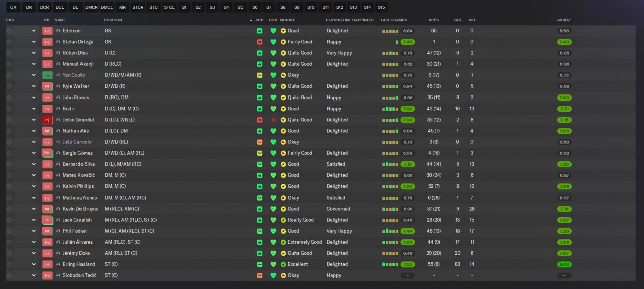
Task: Select Haaland's 8.00 average rating badge
Action: click(564, 264)
